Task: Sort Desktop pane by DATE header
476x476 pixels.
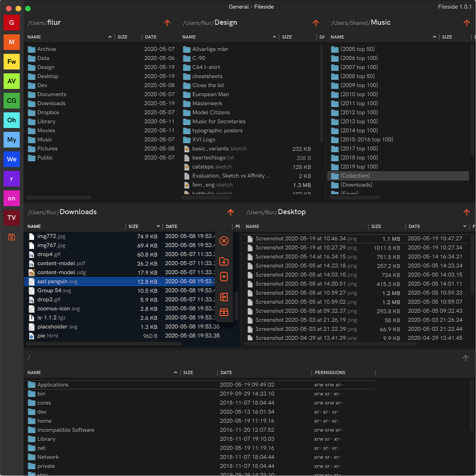Action: (x=415, y=227)
